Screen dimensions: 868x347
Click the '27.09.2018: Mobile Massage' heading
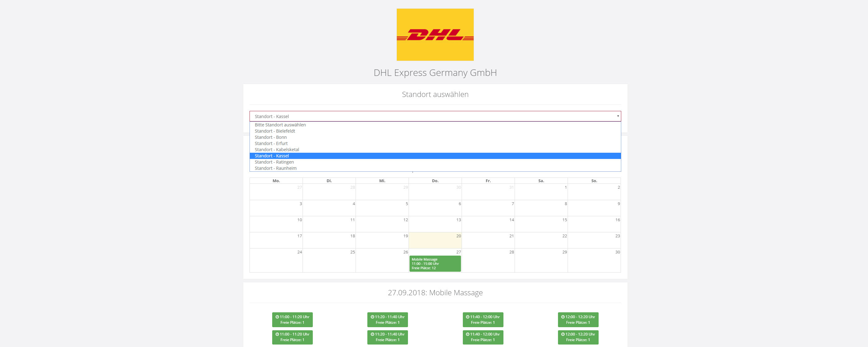coord(435,292)
